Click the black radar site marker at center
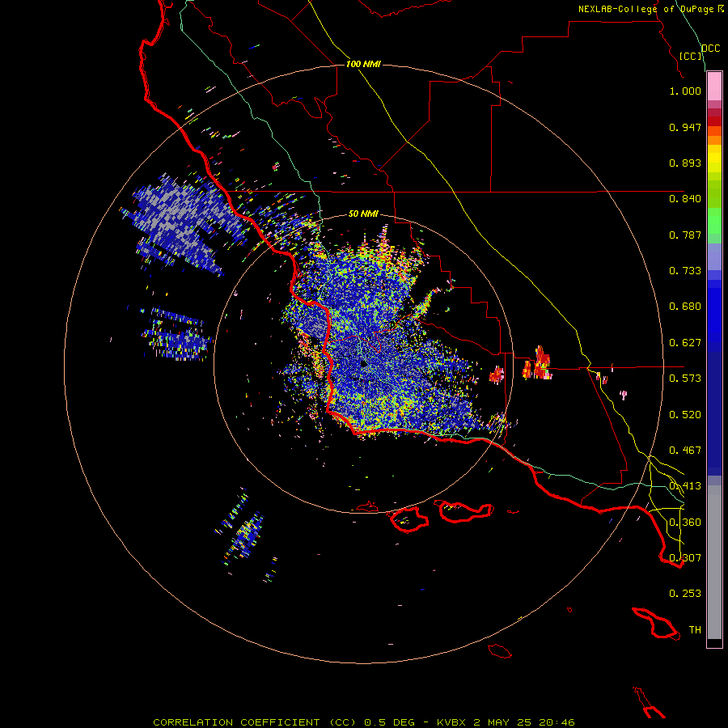Screen dimensions: 728x728 pos(364,363)
